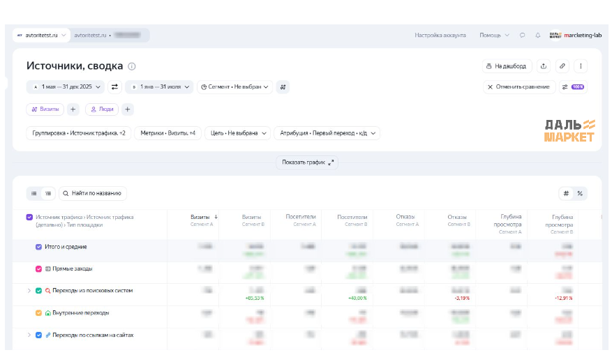The image size is (612, 364).
Task: Click the +85,53 % value in search row
Action: point(255,298)
